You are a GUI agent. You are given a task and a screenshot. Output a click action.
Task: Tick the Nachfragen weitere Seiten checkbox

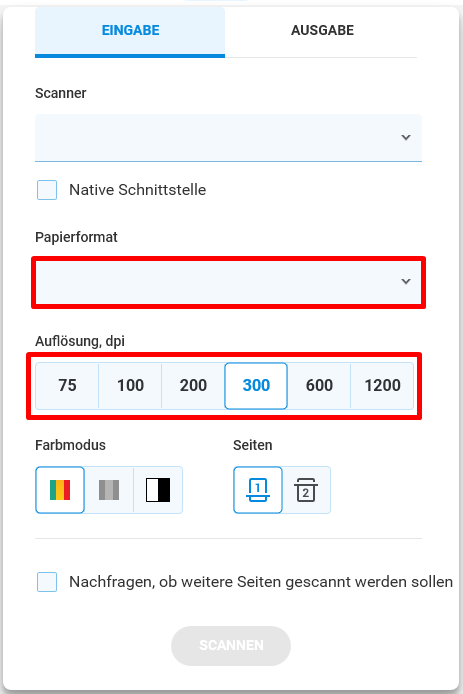click(47, 582)
